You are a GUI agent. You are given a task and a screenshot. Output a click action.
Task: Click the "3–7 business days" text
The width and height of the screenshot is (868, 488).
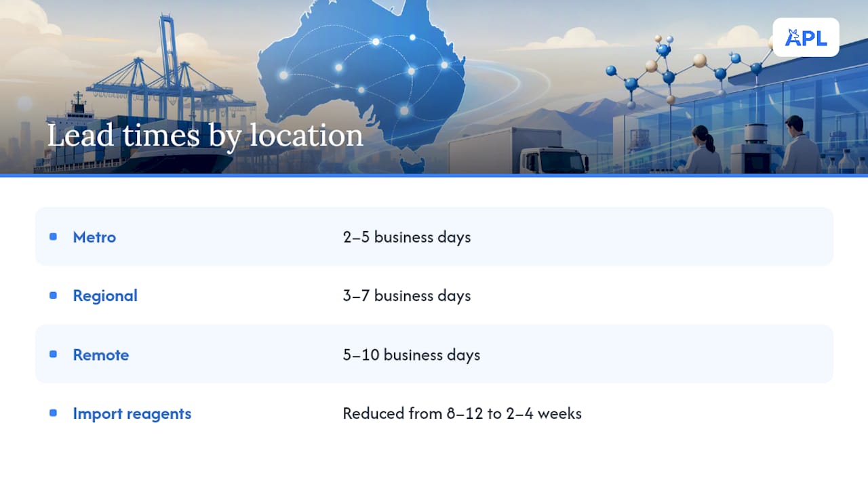[407, 296]
